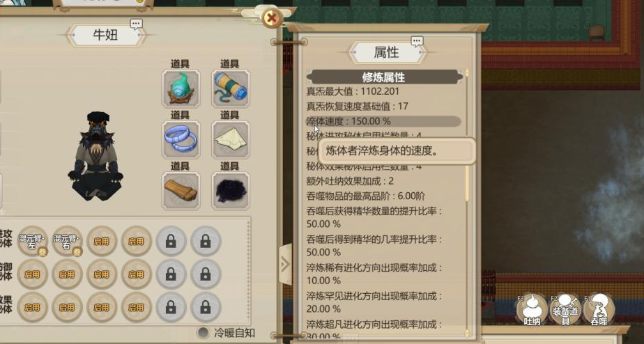The width and height of the screenshot is (644, 344).
Task: Select the black fur item slot
Action: [x=231, y=191]
